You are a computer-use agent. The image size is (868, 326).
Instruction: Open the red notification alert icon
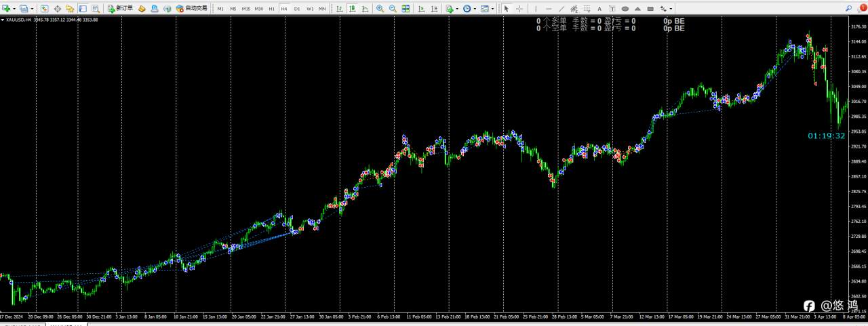(862, 7)
